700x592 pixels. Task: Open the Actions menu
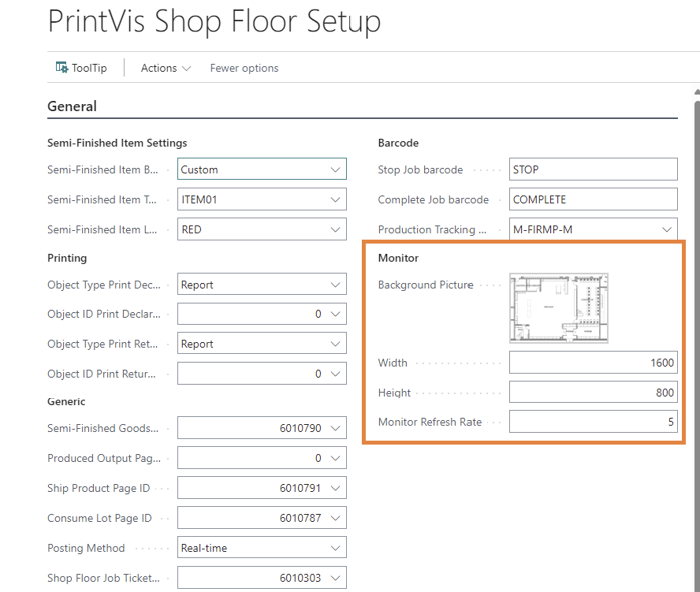point(166,68)
